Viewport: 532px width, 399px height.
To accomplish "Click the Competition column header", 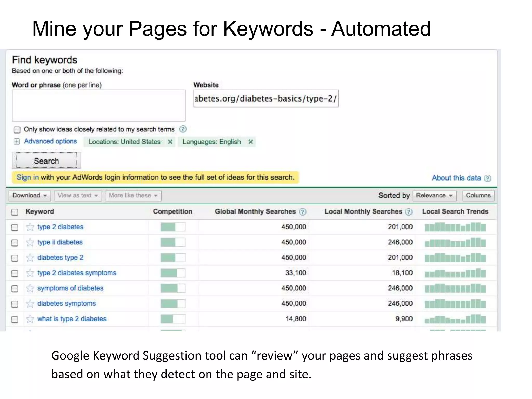I will click(172, 211).
